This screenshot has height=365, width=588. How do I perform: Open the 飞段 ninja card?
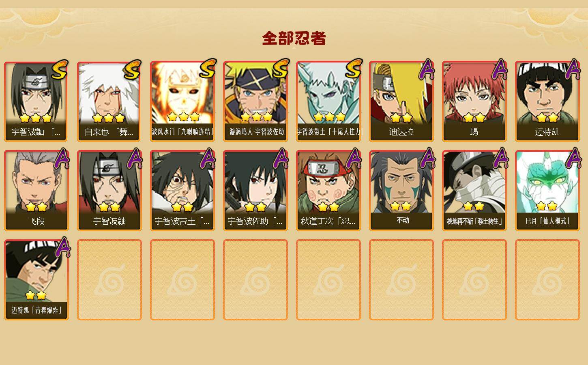pyautogui.click(x=36, y=191)
